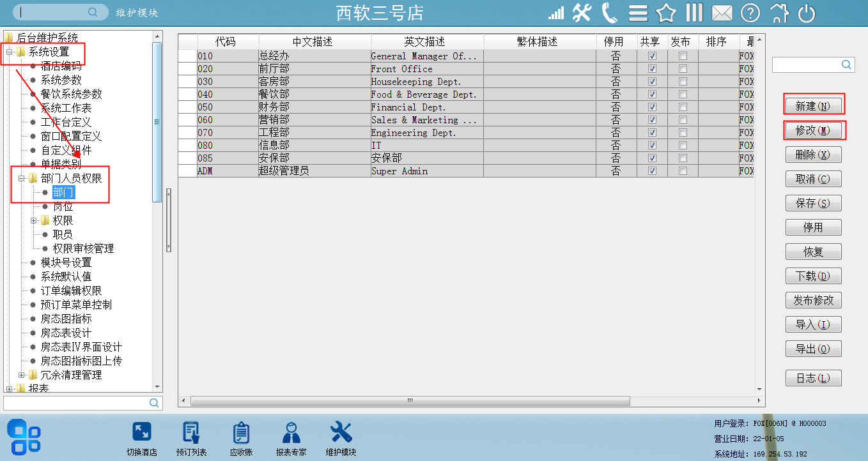Click the three vertical bars icon

point(694,13)
